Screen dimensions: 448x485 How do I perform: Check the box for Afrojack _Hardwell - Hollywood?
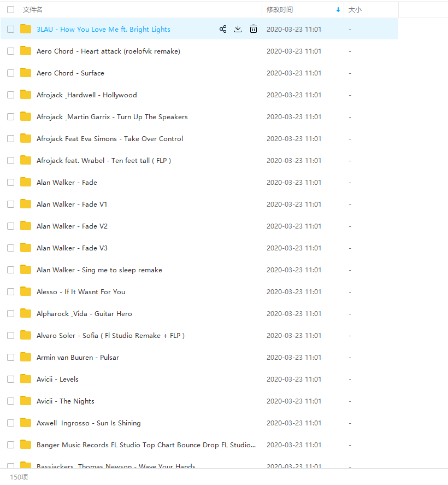coord(11,95)
